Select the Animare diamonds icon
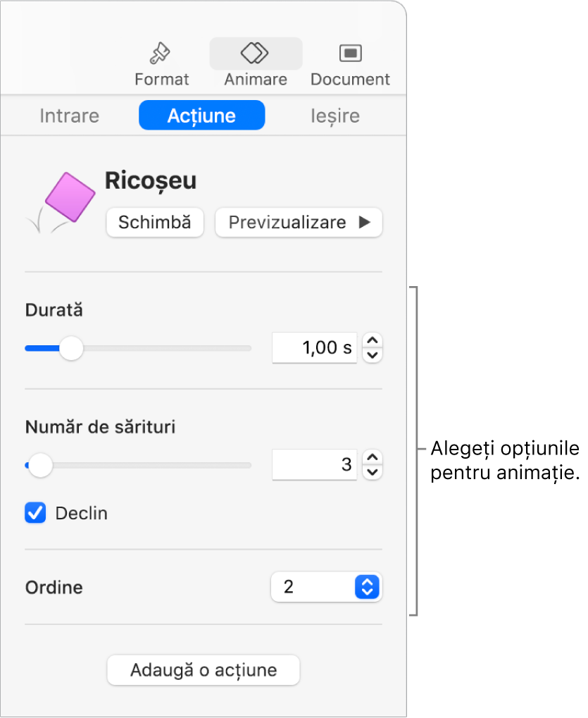The height and width of the screenshot is (718, 588). pos(255,52)
